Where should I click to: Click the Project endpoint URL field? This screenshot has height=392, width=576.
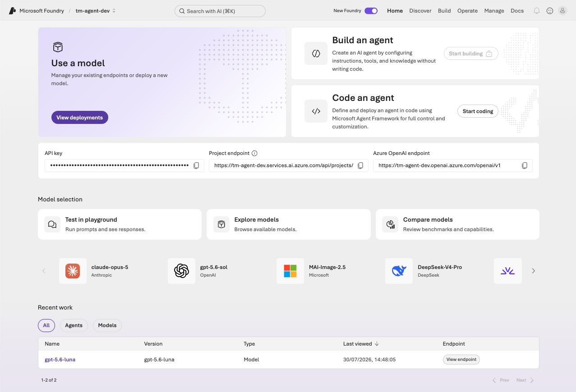[x=289, y=165]
